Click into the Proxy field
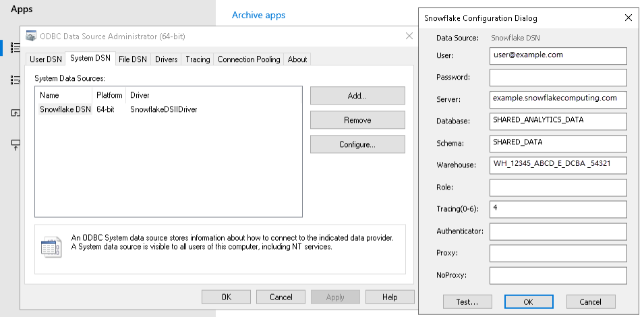 (558, 254)
